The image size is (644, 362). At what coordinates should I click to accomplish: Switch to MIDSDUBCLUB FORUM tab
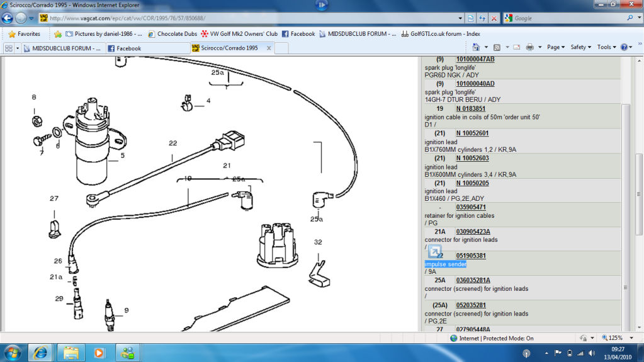click(x=64, y=48)
